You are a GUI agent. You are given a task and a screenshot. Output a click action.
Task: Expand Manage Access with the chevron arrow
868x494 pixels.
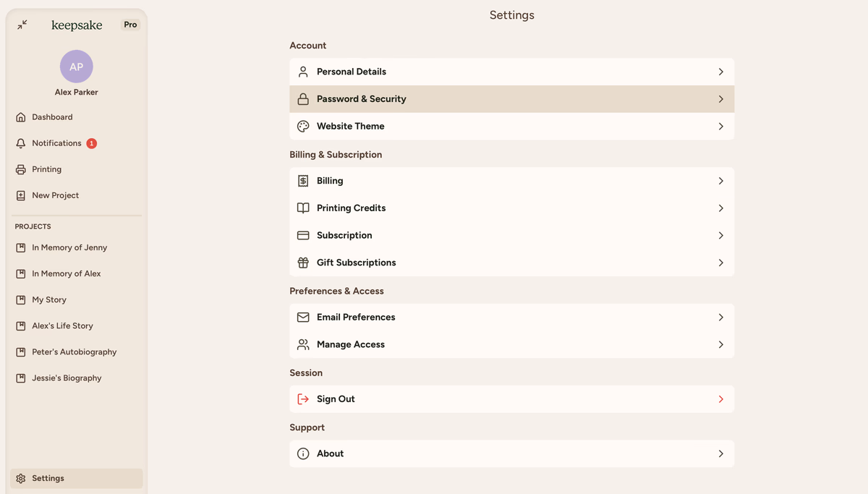tap(720, 345)
